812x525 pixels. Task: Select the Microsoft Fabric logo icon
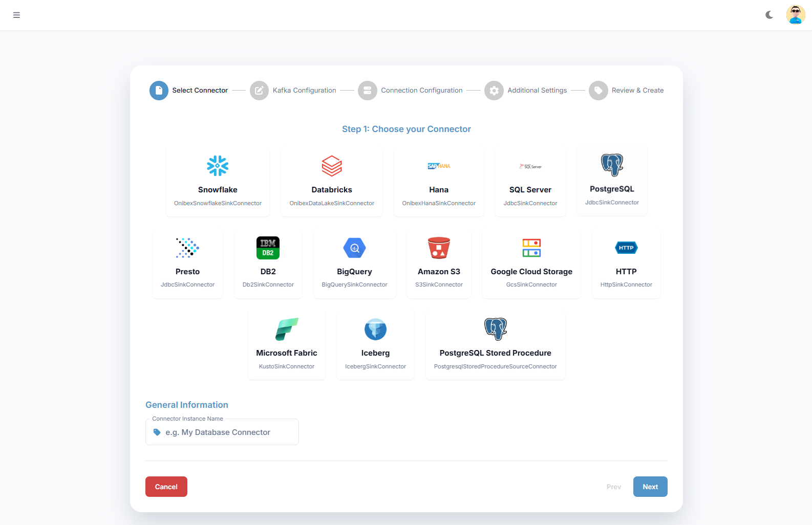[x=287, y=329]
